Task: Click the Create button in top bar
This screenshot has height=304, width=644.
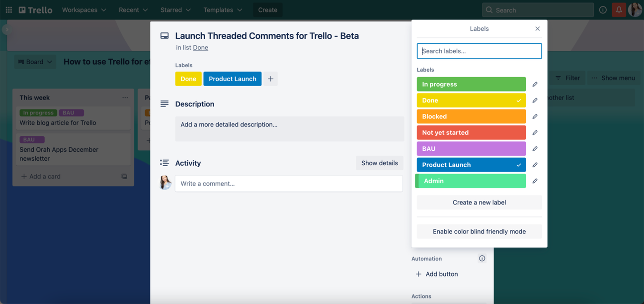Action: point(268,10)
